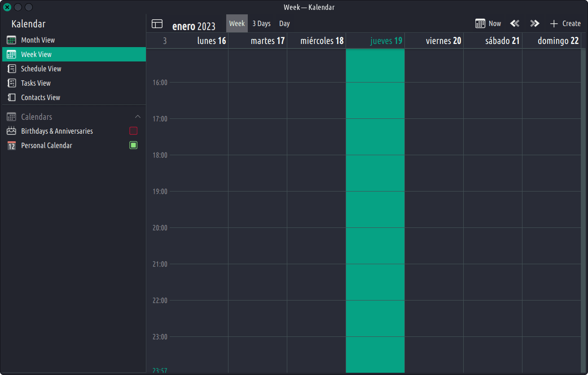The image size is (588, 375).
Task: Jump to today with the Now button
Action: click(488, 23)
